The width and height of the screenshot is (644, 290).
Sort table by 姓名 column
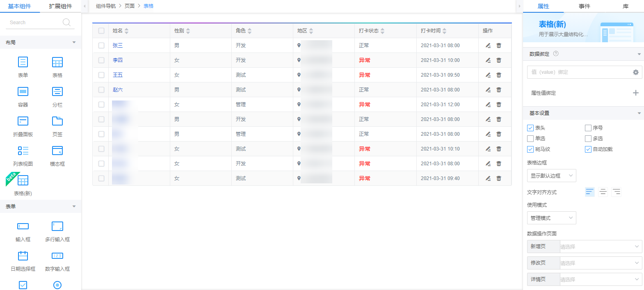click(x=126, y=31)
